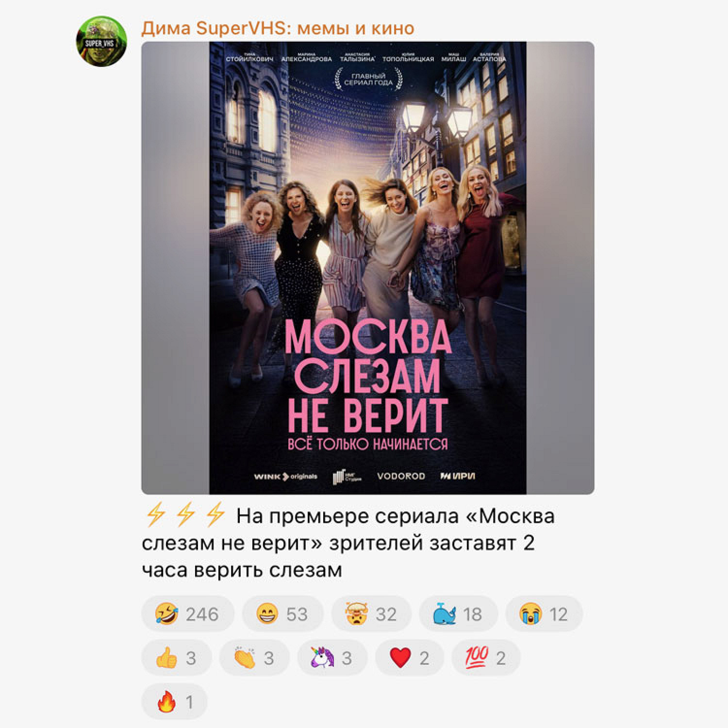Viewport: 728px width, 728px height.
Task: Add the whale reaction with 18
Action: click(x=458, y=614)
